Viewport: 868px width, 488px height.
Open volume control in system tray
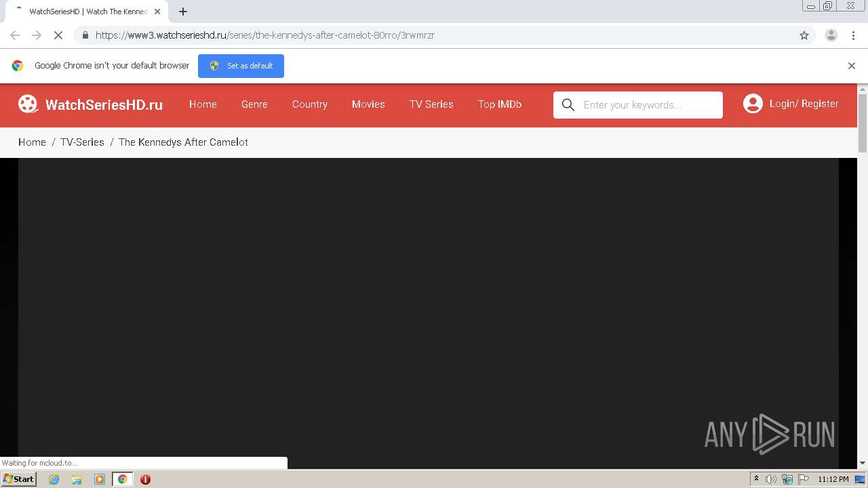click(770, 479)
